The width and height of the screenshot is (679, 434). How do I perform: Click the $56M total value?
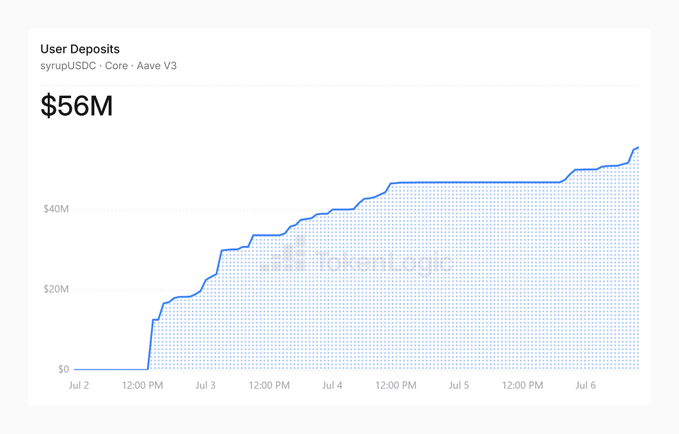pyautogui.click(x=77, y=106)
